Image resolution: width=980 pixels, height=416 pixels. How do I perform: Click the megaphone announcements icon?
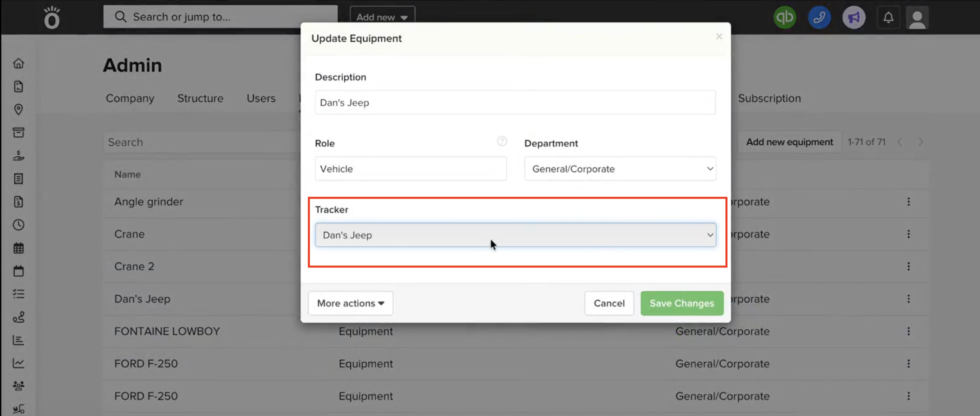coord(853,18)
